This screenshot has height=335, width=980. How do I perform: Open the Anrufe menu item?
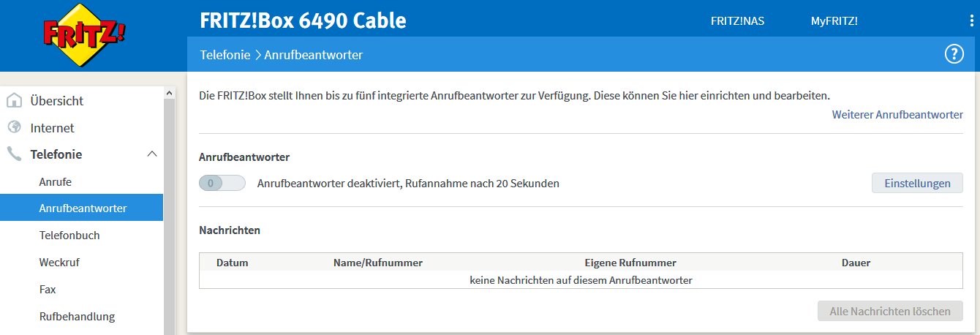point(55,181)
